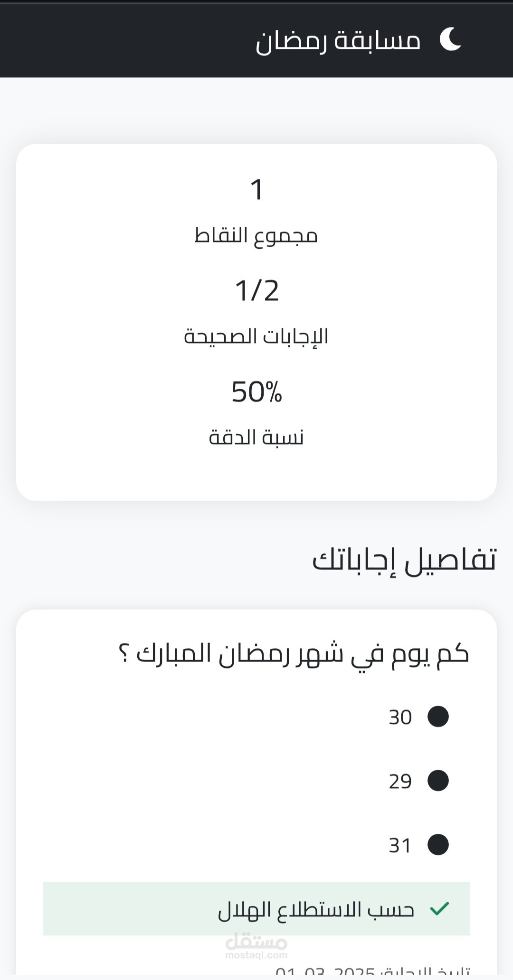Screen dimensions: 513x980
Task: Click the answer date line at bottom
Action: point(373,972)
